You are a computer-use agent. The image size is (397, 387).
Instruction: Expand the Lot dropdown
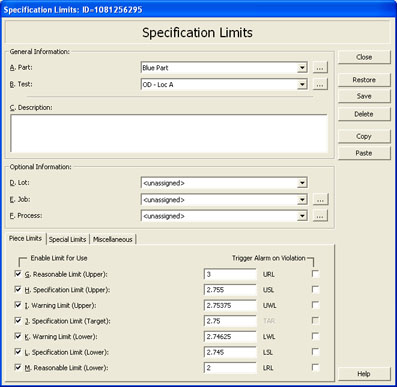click(302, 183)
